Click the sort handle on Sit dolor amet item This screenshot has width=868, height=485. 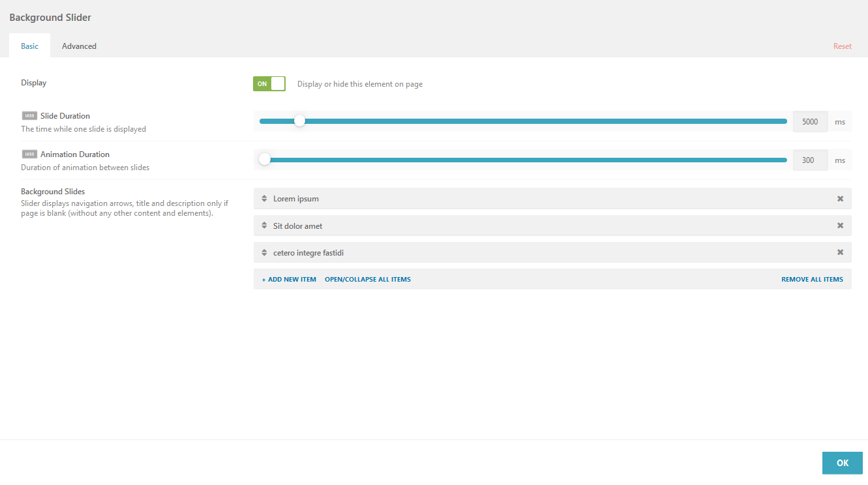(264, 226)
